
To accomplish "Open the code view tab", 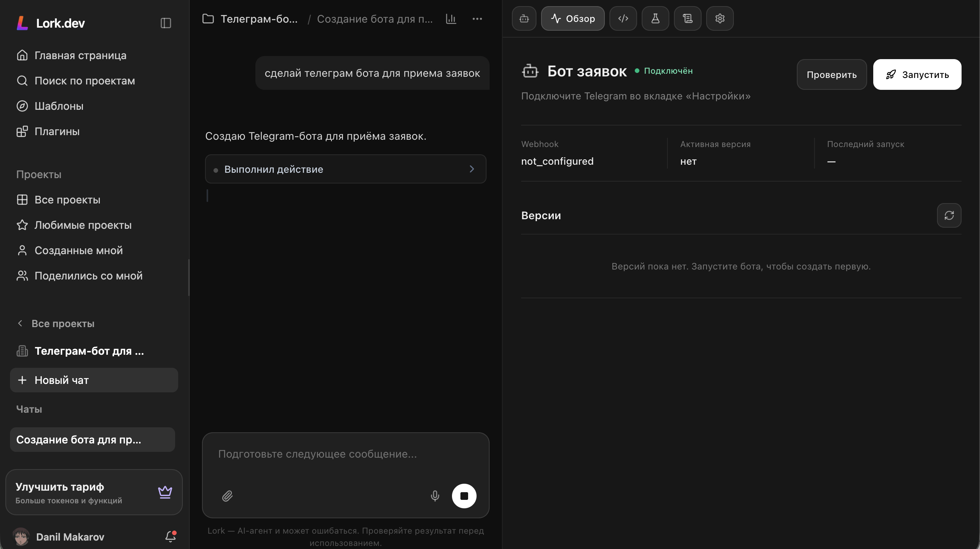I will coord(623,18).
